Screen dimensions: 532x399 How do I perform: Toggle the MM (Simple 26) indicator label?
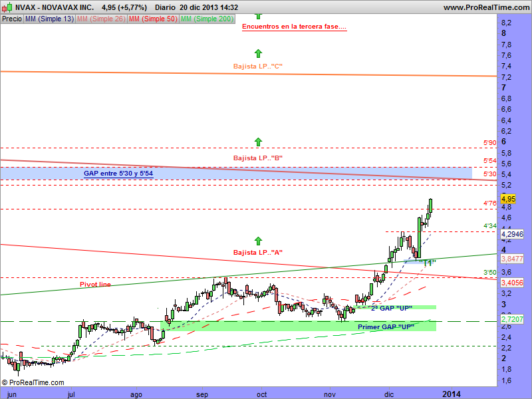[101, 19]
